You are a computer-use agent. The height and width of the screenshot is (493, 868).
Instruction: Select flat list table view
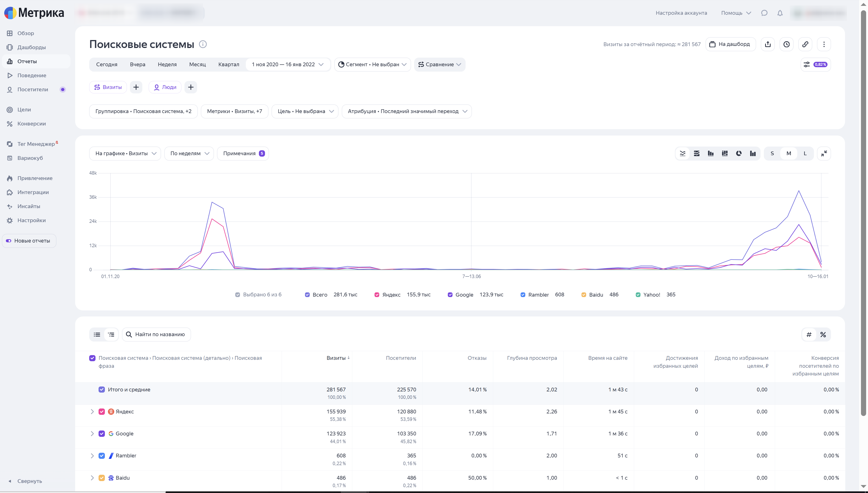pyautogui.click(x=97, y=335)
